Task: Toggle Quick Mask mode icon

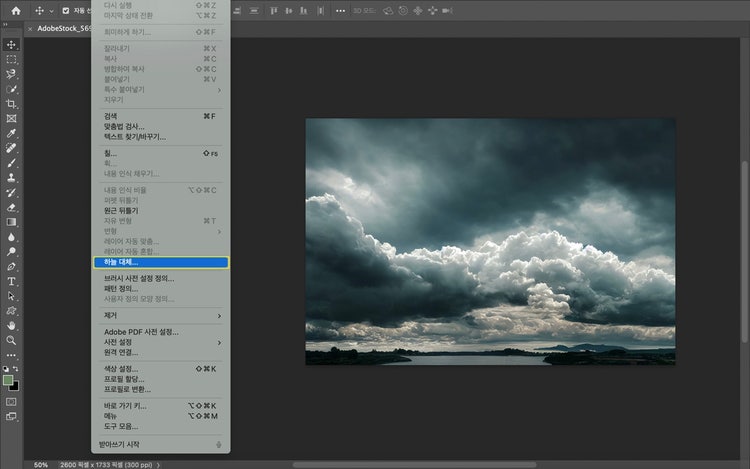Action: (x=12, y=401)
